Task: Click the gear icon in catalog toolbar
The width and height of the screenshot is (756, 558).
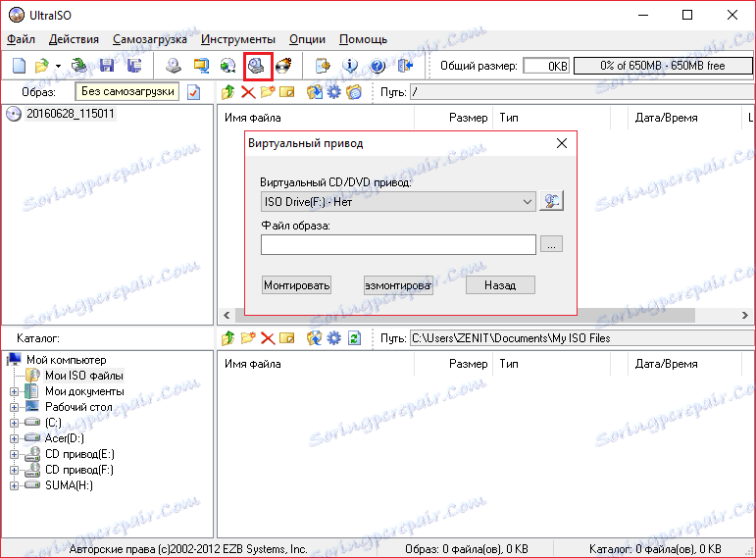Action: [333, 338]
